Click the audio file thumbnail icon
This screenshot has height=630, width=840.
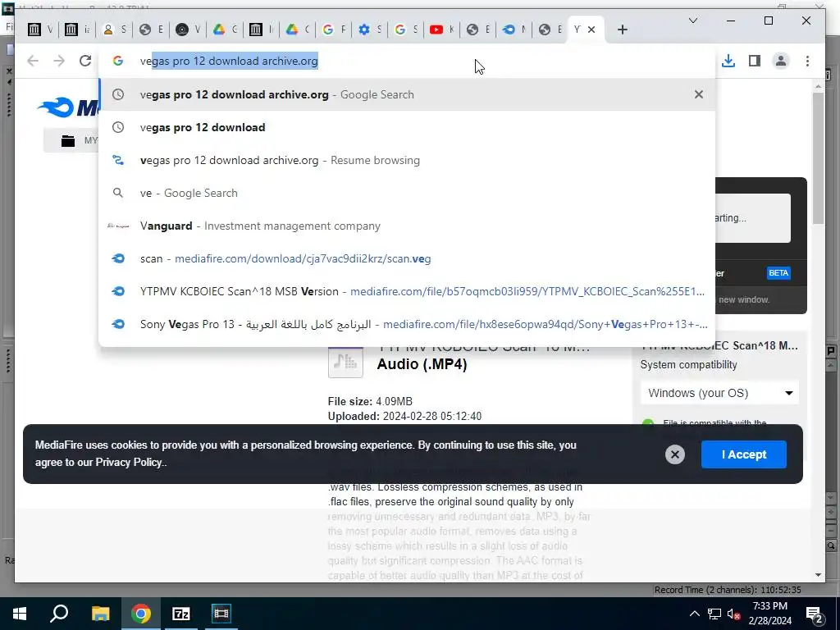tap(345, 363)
